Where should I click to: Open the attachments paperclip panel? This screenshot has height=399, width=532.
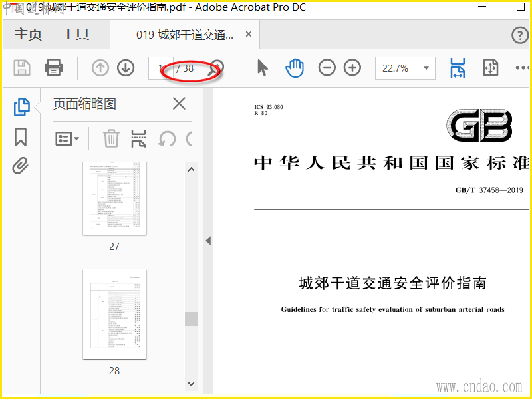21,166
